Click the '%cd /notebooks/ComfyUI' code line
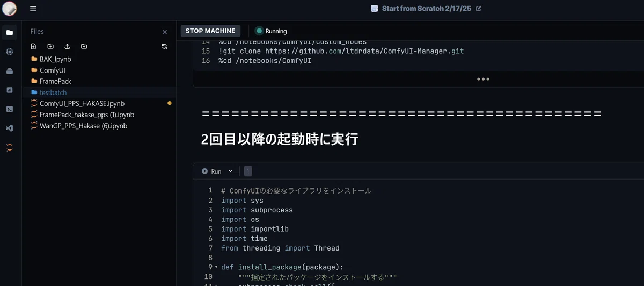 [265, 61]
